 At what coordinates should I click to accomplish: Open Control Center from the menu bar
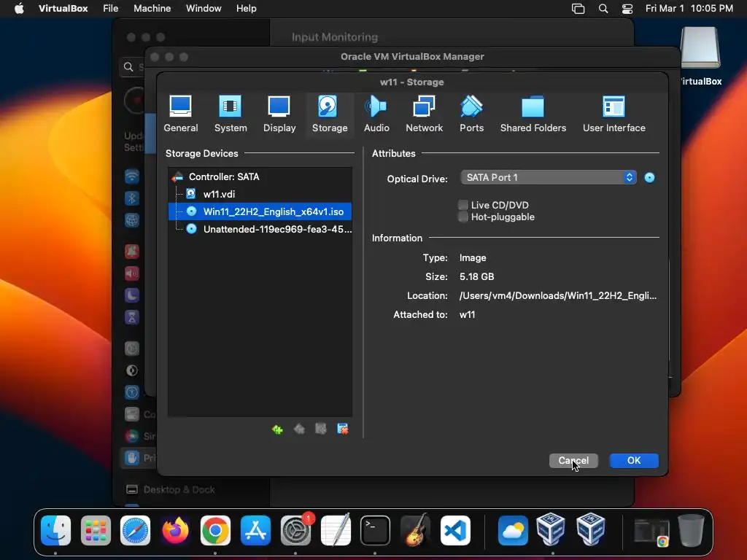627,9
